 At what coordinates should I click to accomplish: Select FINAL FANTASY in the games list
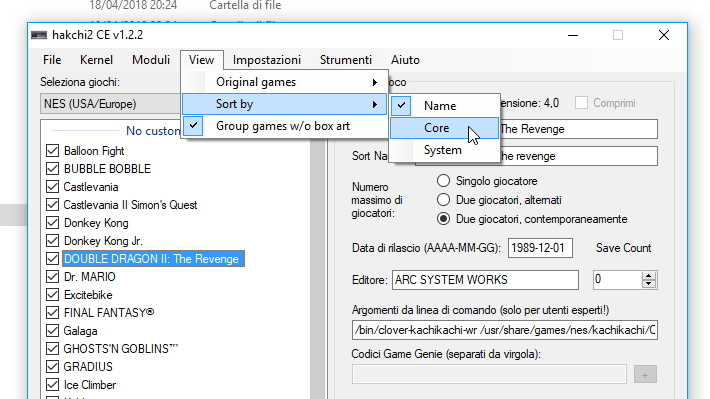pyautogui.click(x=109, y=312)
